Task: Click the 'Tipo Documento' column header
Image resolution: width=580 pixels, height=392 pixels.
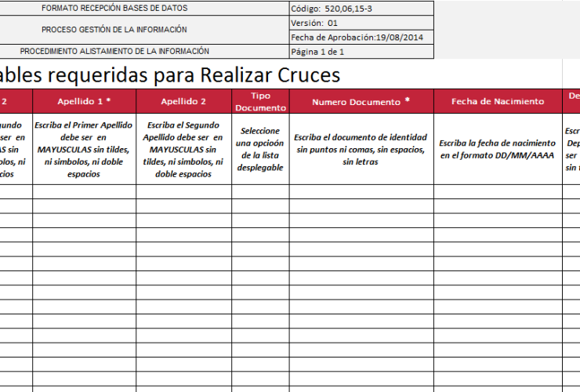Action: [x=260, y=101]
